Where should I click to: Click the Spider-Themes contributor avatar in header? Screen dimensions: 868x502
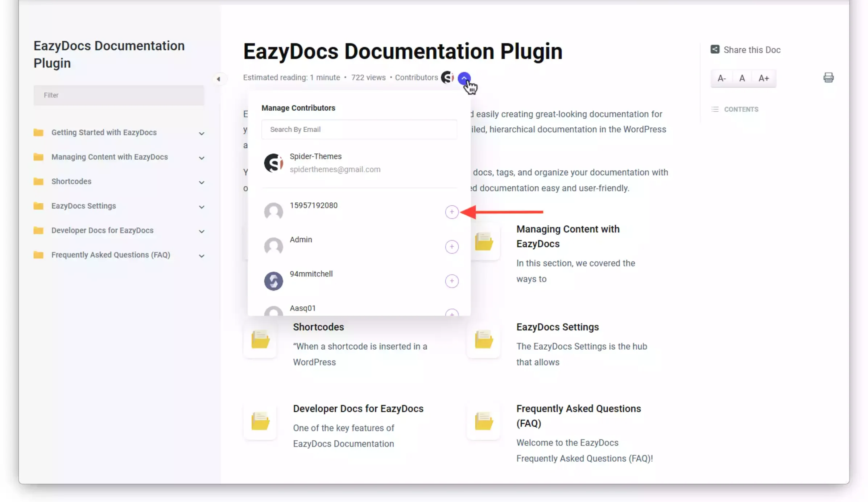pyautogui.click(x=447, y=77)
